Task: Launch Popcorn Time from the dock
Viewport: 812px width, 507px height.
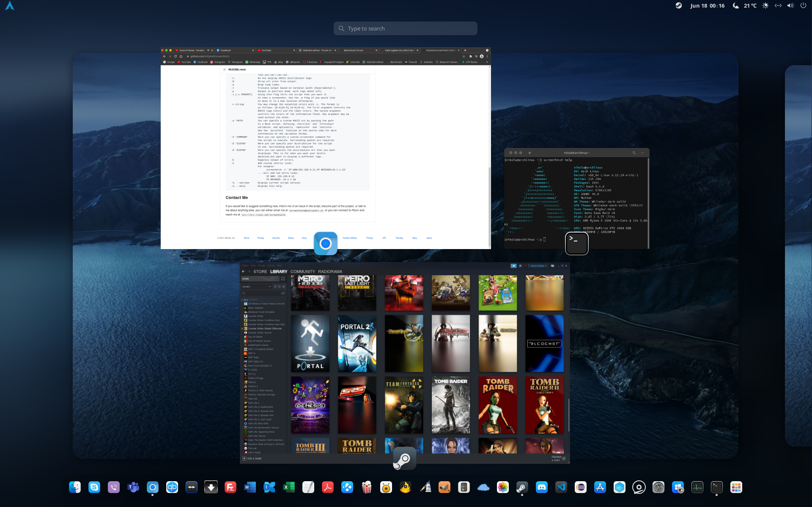Action: 367,487
